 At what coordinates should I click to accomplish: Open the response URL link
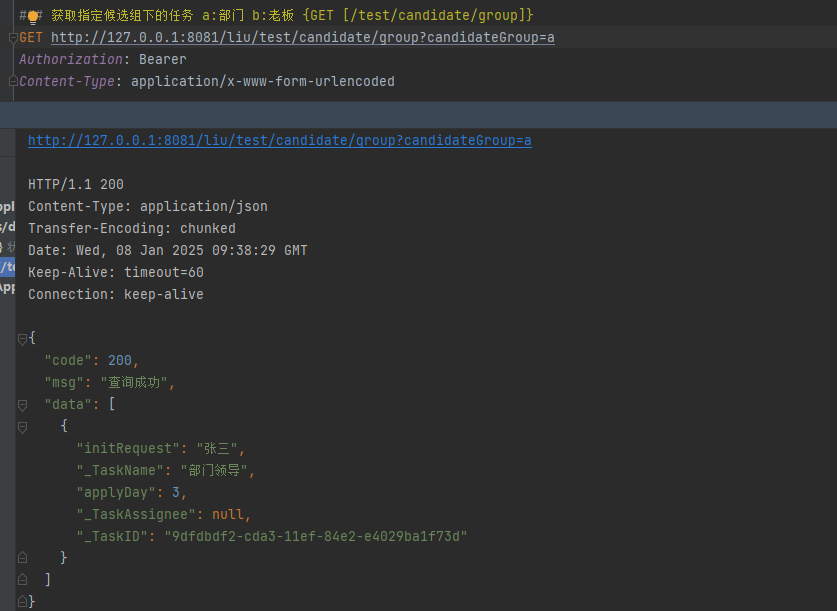pos(279,141)
